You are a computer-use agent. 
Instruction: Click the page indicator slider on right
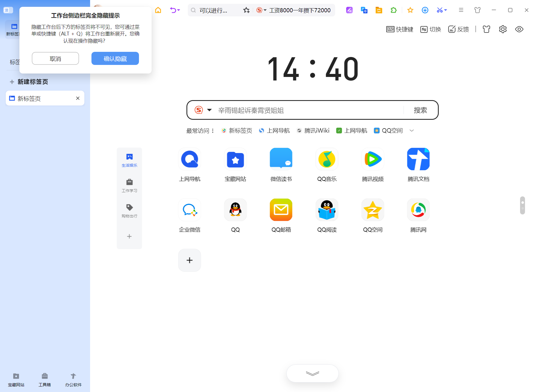(522, 205)
